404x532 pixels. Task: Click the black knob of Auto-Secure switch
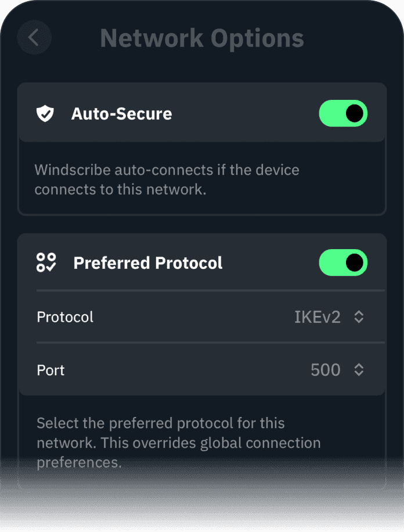(355, 113)
